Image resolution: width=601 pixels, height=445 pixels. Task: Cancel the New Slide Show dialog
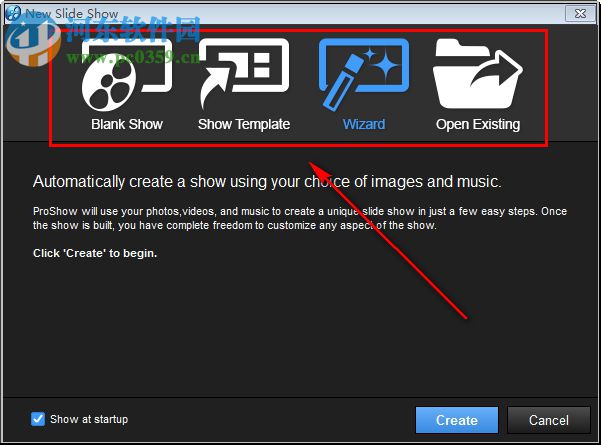548,420
